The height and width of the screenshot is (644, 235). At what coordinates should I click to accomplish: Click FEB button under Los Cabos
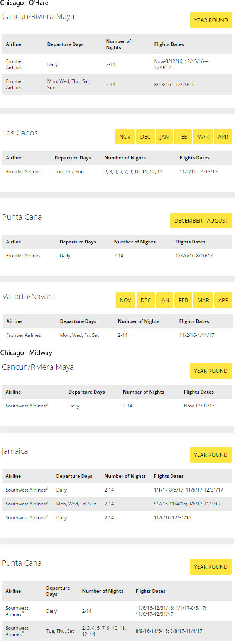pos(183,137)
